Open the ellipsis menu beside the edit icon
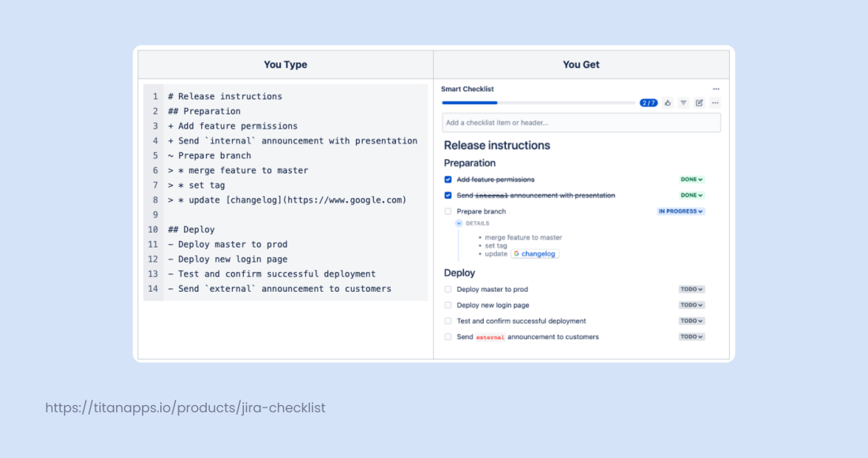Viewport: 868px width, 458px height. coord(715,102)
